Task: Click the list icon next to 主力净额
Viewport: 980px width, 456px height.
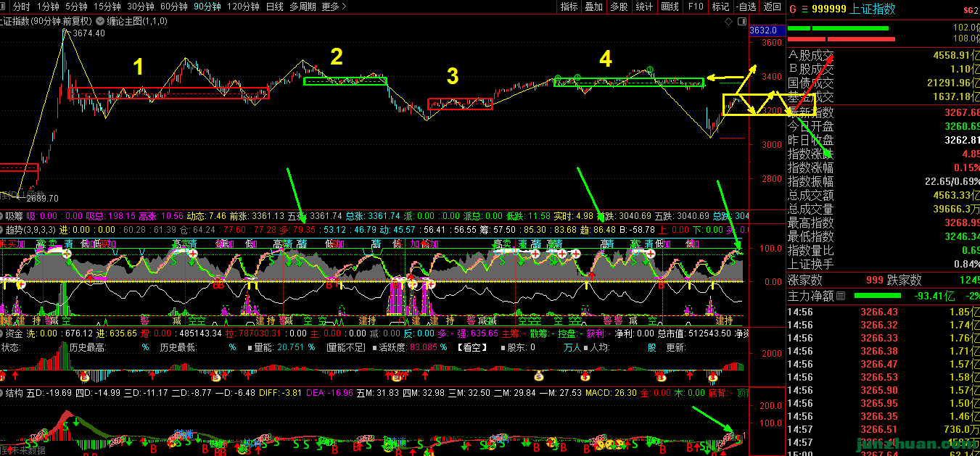Action: click(841, 296)
